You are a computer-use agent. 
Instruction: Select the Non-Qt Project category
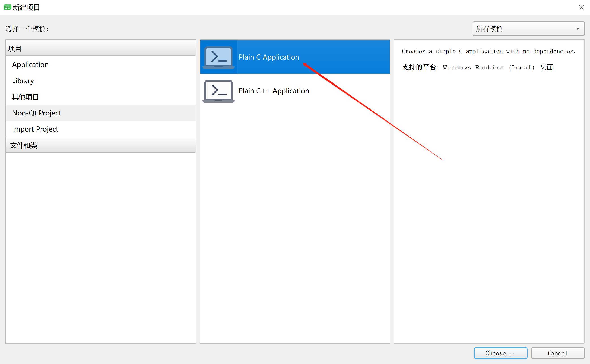point(101,113)
